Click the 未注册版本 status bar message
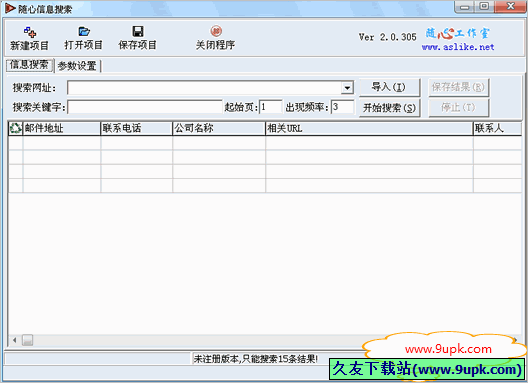Screen dimensions: 528x383 (x=256, y=359)
